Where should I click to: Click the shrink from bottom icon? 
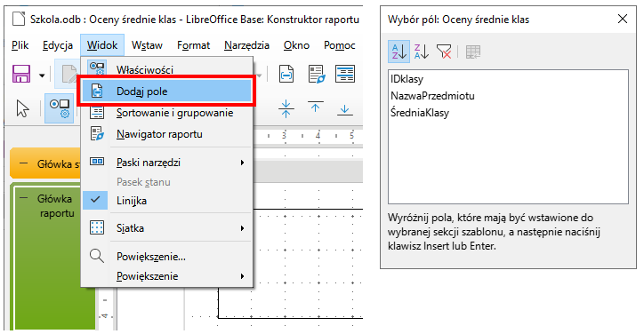(345, 109)
